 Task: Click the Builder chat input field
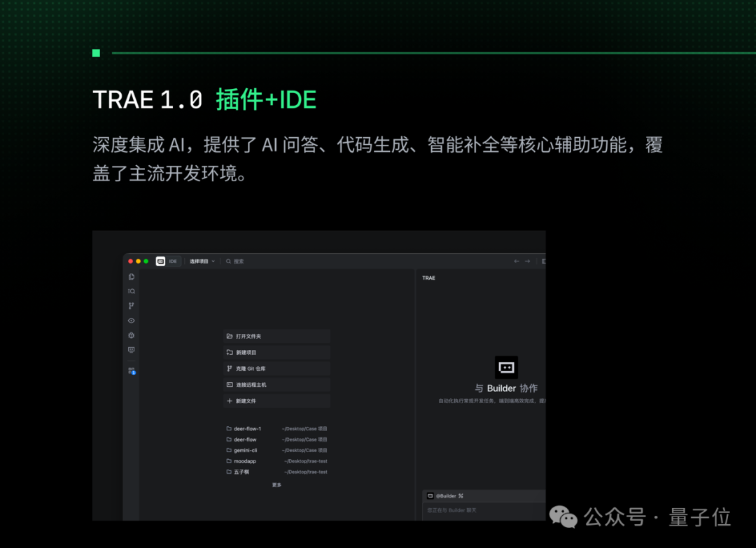tap(484, 511)
